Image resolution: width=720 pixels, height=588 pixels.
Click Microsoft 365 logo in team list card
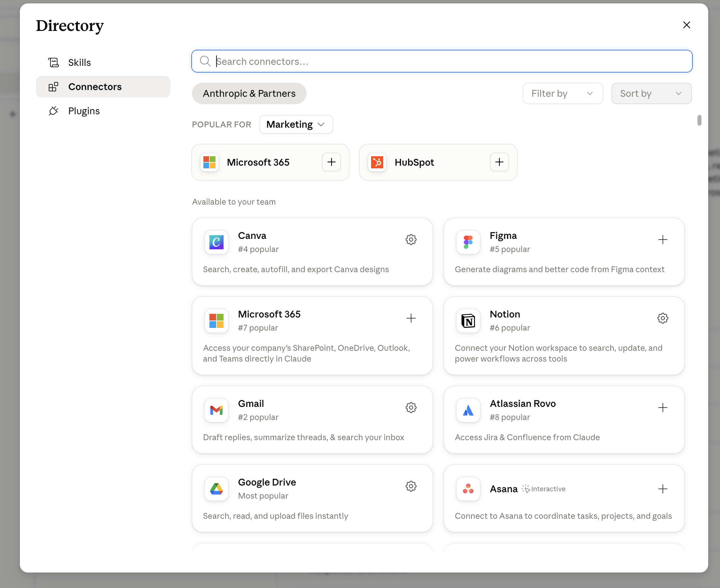(x=216, y=321)
